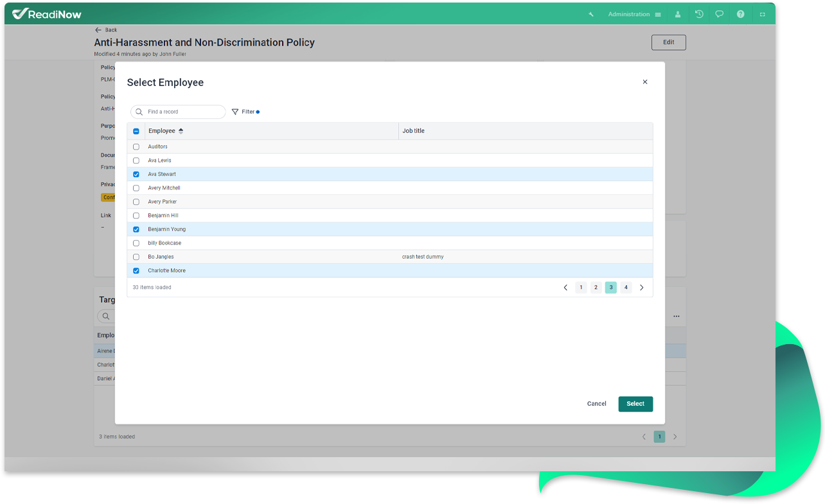
Task: Check the Ava Lewis checkbox
Action: [136, 161]
